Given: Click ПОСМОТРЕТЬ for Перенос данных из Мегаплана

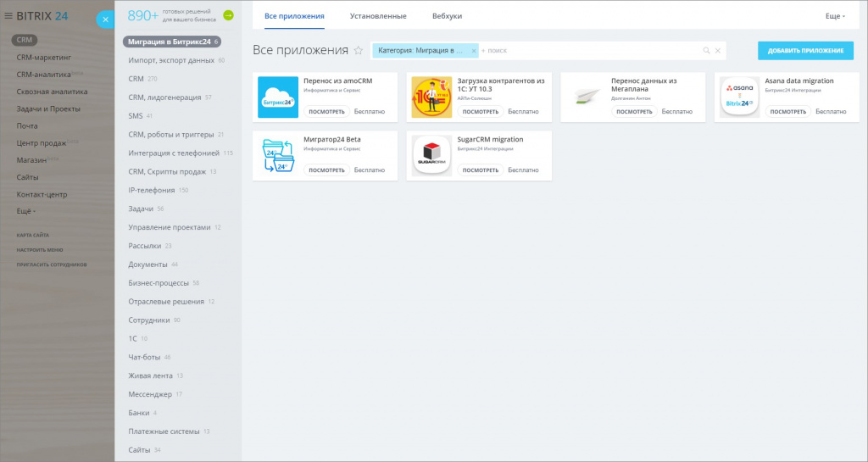Looking at the screenshot, I should point(634,111).
